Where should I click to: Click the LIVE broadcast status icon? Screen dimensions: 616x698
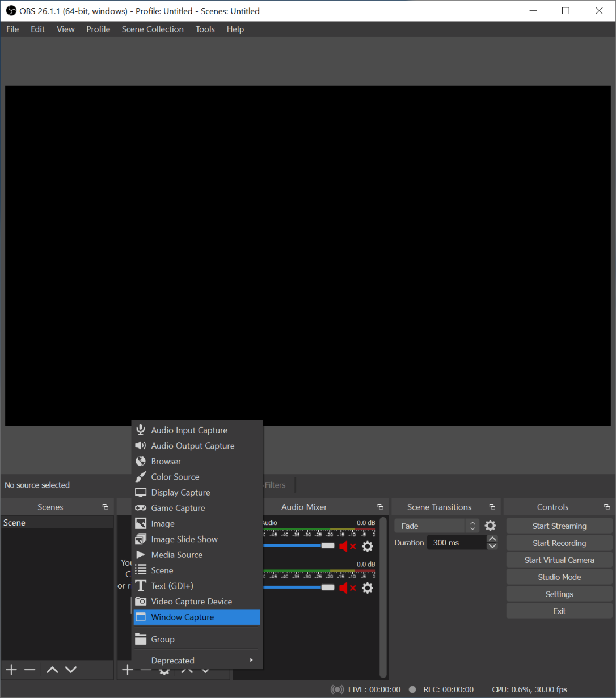tap(337, 689)
